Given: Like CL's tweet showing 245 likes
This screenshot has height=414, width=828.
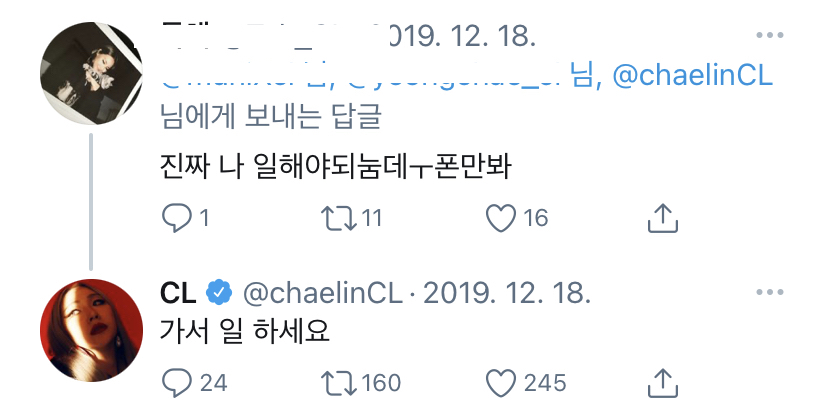Looking at the screenshot, I should tap(499, 381).
